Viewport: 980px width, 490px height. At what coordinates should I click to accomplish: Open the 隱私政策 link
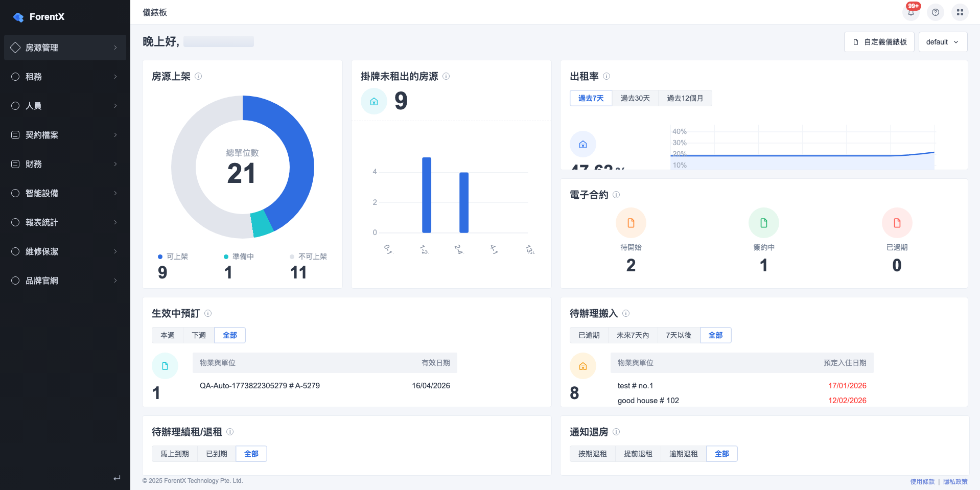coord(955,481)
